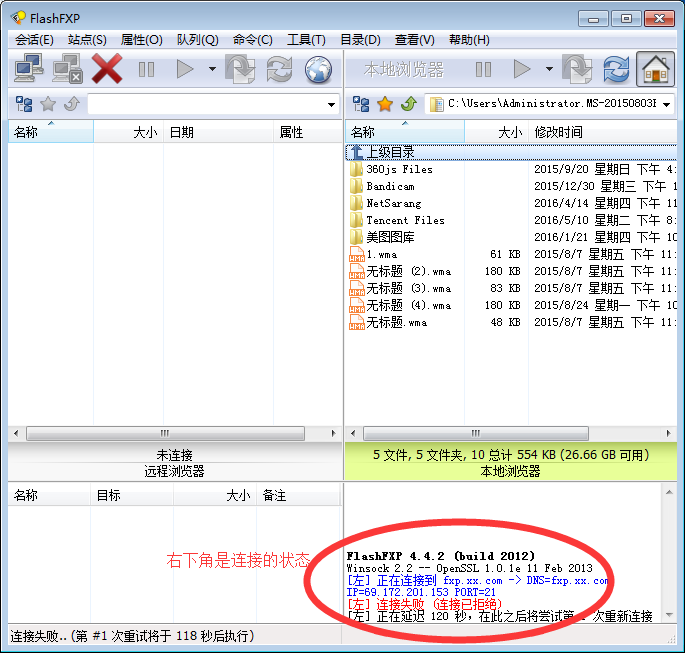Click the remote grey parent folder arrow
This screenshot has height=653, width=685.
72,104
